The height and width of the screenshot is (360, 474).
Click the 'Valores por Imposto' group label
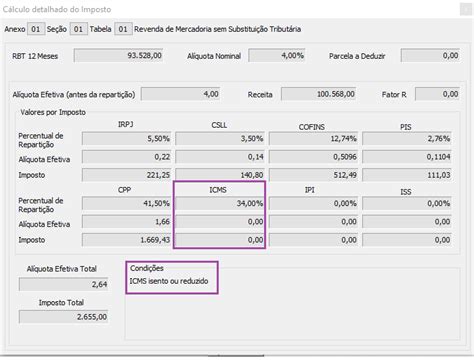[53, 112]
